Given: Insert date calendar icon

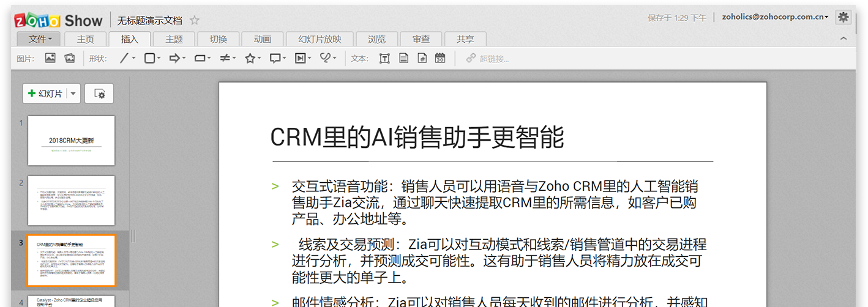Looking at the screenshot, I should point(440,58).
